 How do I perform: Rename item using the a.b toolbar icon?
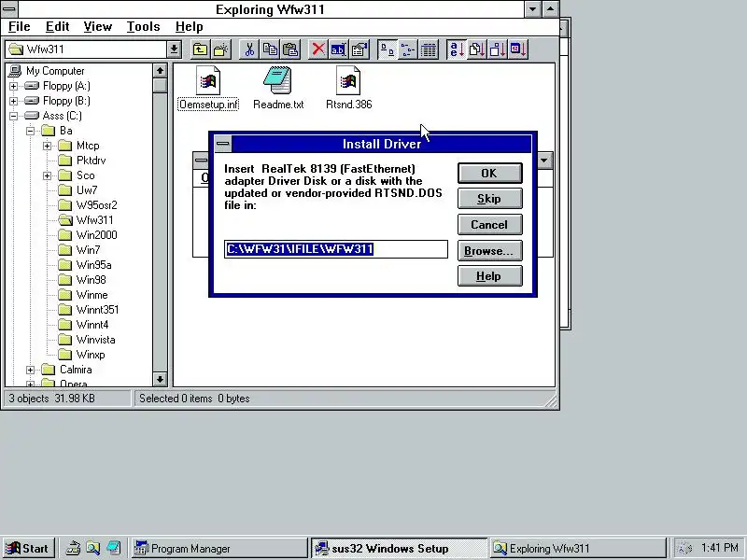339,49
